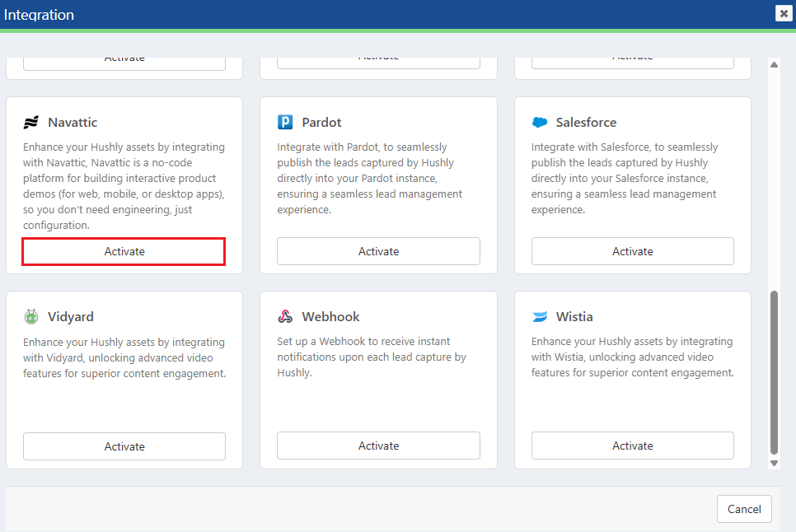The height and width of the screenshot is (532, 796).
Task: Click the Wistia logo icon
Action: pos(540,316)
